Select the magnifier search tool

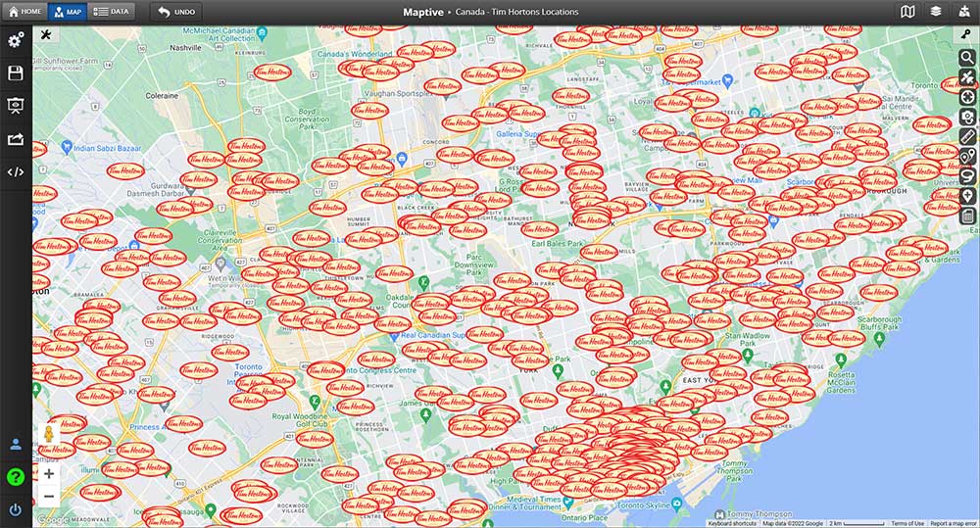coord(967,58)
